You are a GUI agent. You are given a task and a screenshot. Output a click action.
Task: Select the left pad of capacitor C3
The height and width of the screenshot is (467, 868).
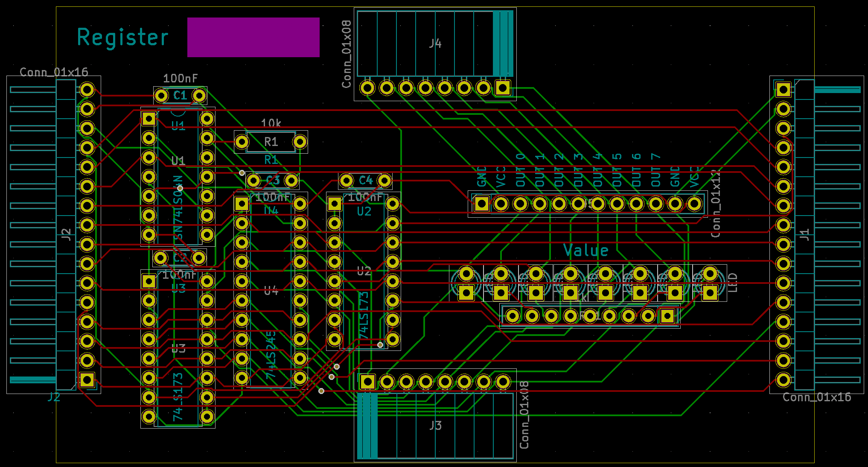pyautogui.click(x=253, y=181)
